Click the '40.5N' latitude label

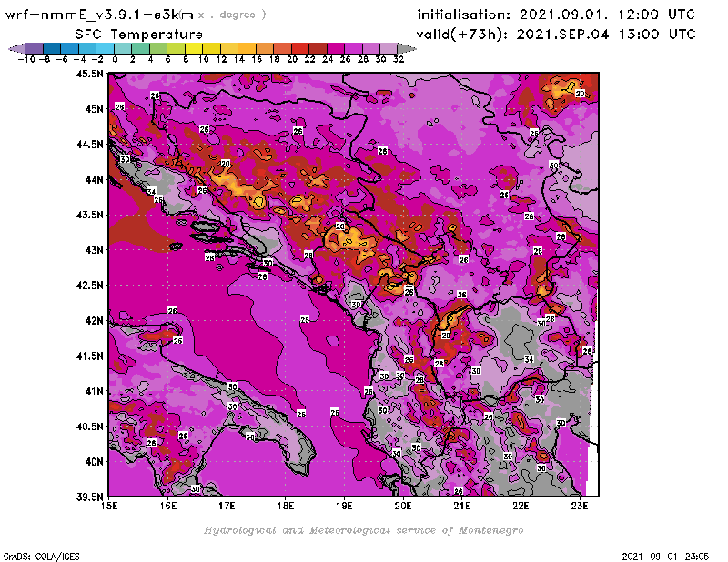[x=89, y=426]
